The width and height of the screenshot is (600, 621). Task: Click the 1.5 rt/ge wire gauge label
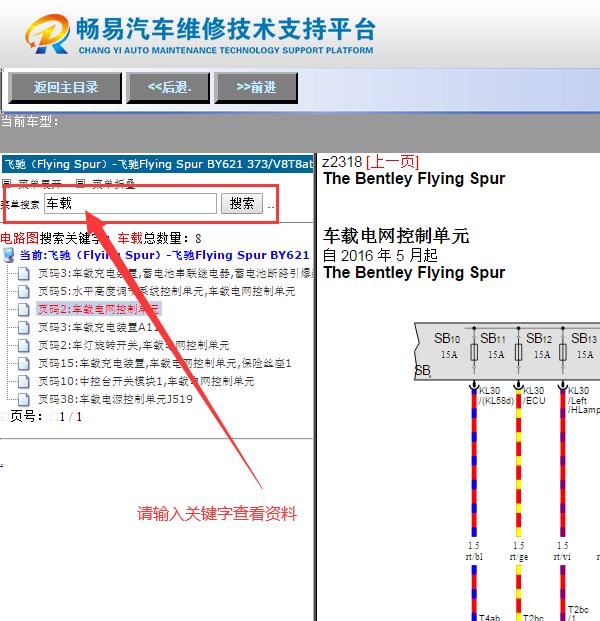coord(518,551)
